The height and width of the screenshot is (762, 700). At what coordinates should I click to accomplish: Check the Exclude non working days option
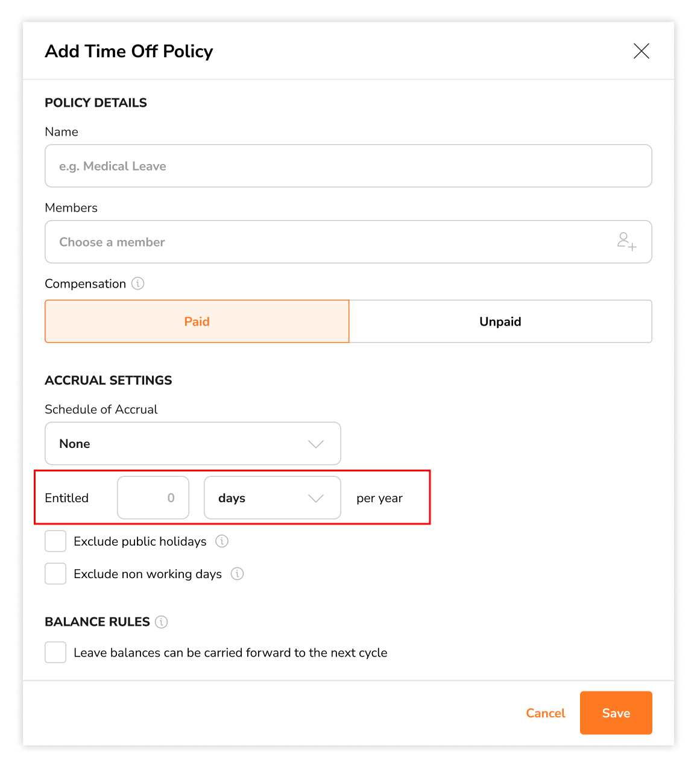point(55,573)
